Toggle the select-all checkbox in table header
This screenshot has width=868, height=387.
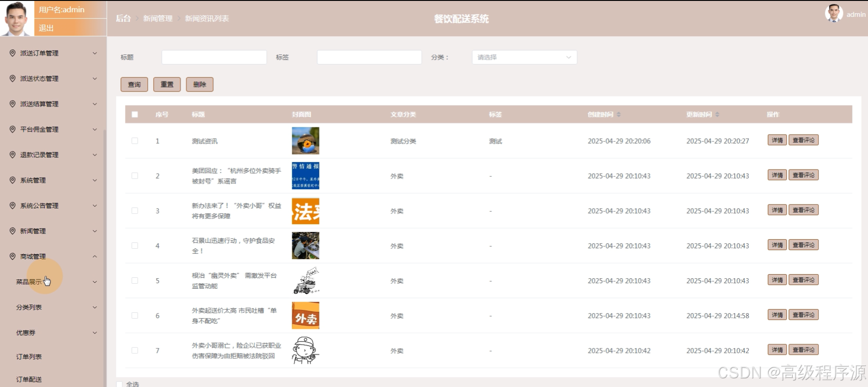[x=135, y=115]
